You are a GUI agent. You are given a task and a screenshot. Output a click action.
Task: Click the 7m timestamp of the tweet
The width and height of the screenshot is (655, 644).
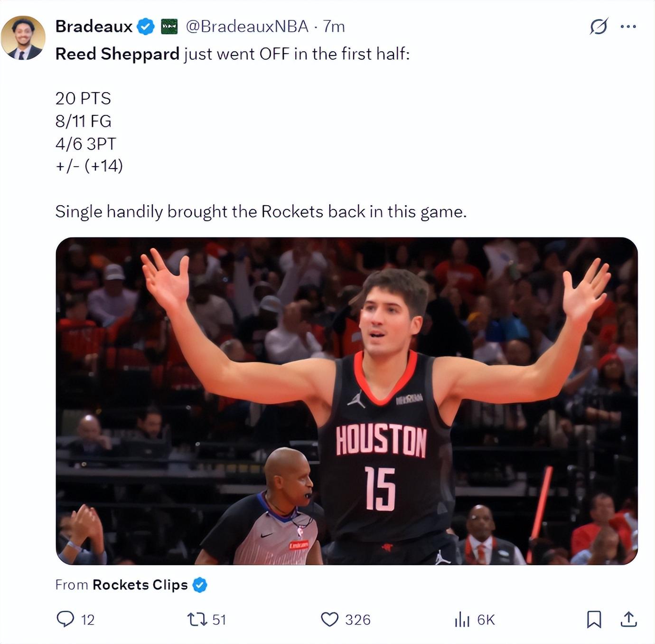click(334, 26)
